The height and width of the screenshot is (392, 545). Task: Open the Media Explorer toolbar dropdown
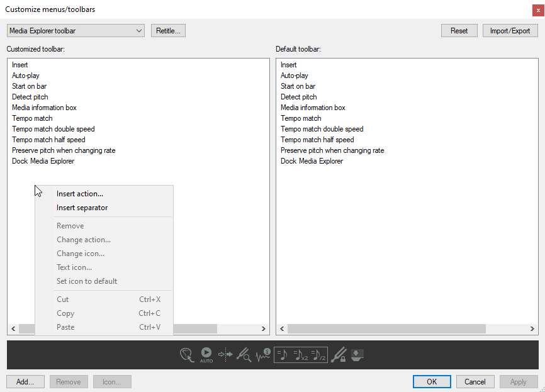(76, 31)
